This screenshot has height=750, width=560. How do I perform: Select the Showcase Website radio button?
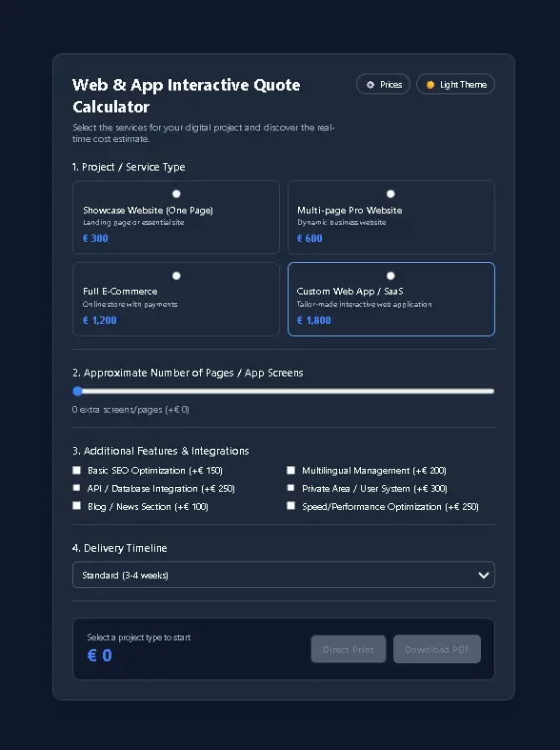[176, 193]
